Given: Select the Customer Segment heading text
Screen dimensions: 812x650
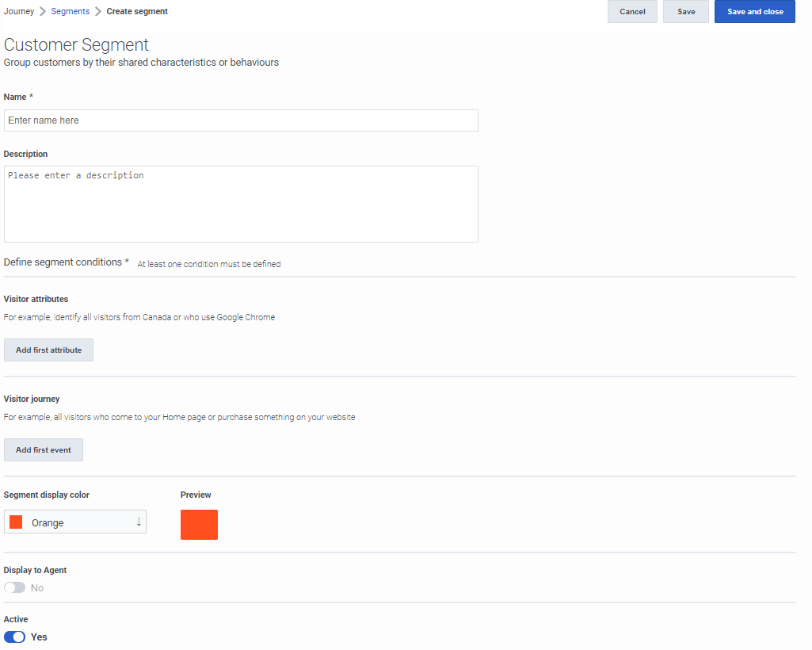Looking at the screenshot, I should coord(76,44).
